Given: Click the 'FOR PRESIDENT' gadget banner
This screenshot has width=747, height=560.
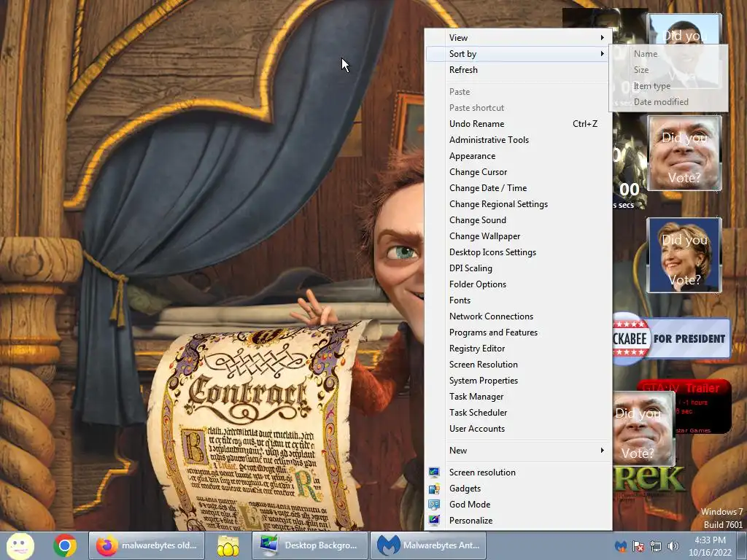Looking at the screenshot, I should pyautogui.click(x=672, y=338).
